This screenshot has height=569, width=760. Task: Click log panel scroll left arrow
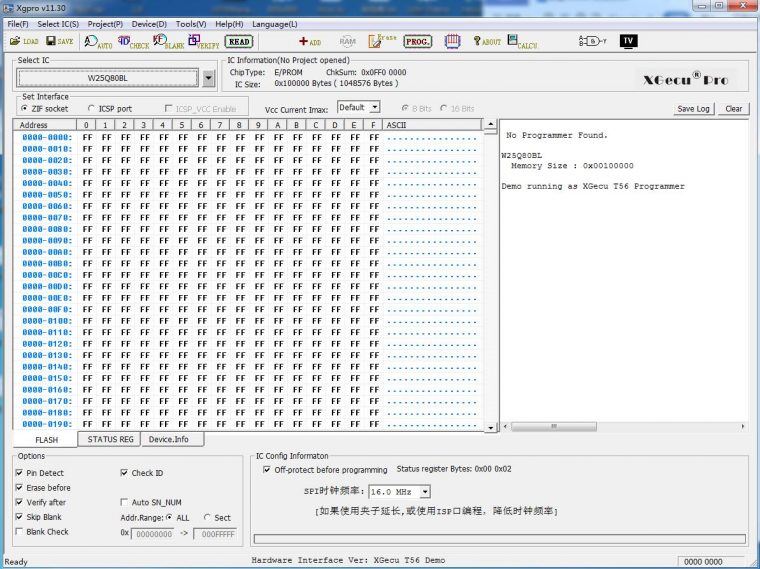(x=506, y=427)
